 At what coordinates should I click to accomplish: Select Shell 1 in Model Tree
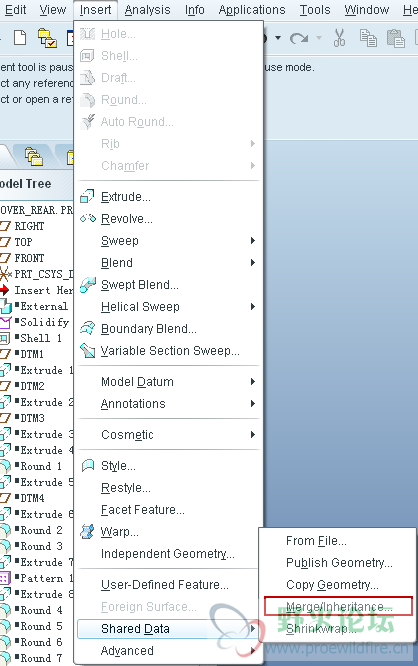(x=41, y=338)
